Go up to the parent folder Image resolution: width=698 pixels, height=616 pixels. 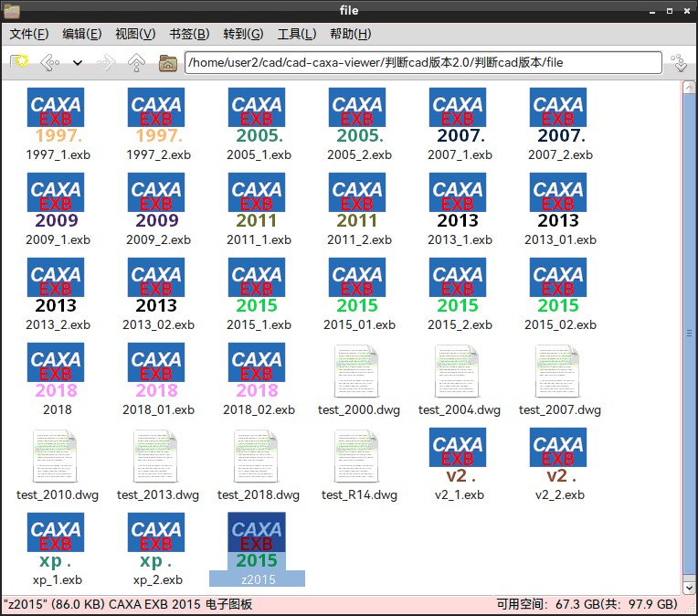137,62
